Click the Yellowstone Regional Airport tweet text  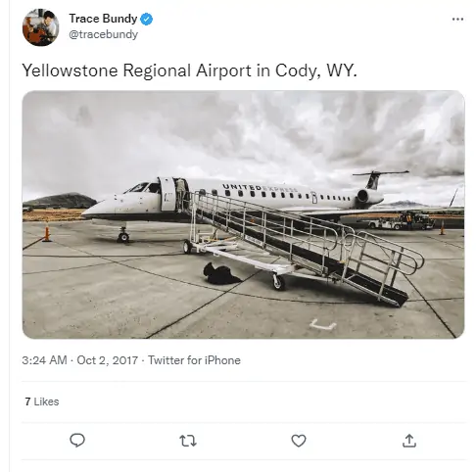(189, 71)
